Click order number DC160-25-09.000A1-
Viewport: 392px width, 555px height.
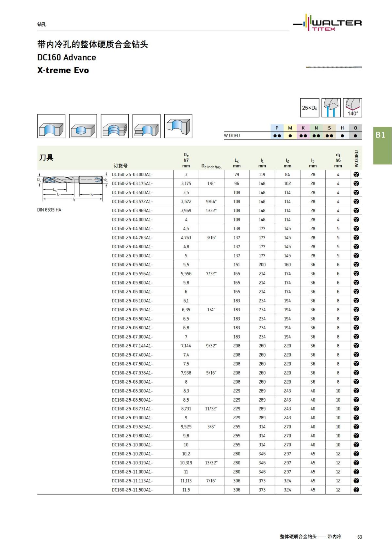(x=132, y=418)
